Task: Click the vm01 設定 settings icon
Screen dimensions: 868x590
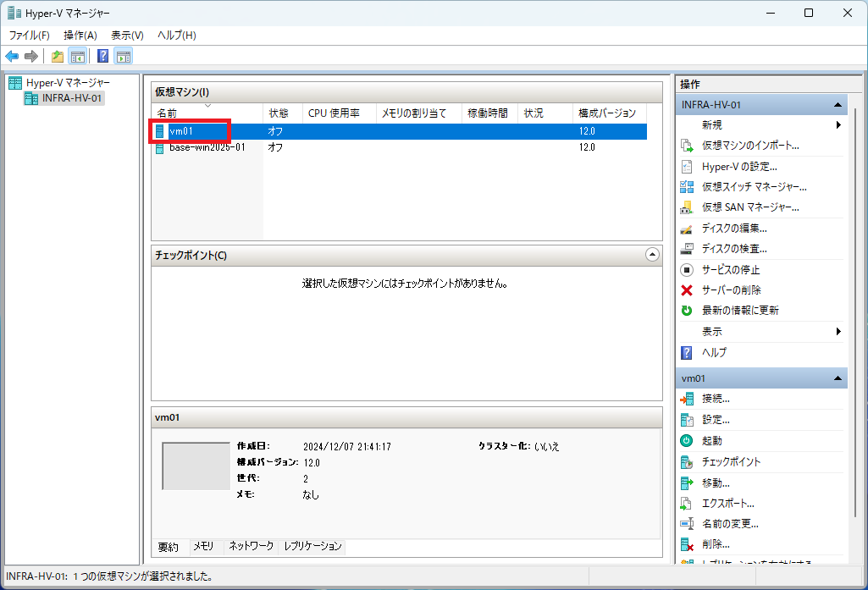Action: [x=687, y=420]
